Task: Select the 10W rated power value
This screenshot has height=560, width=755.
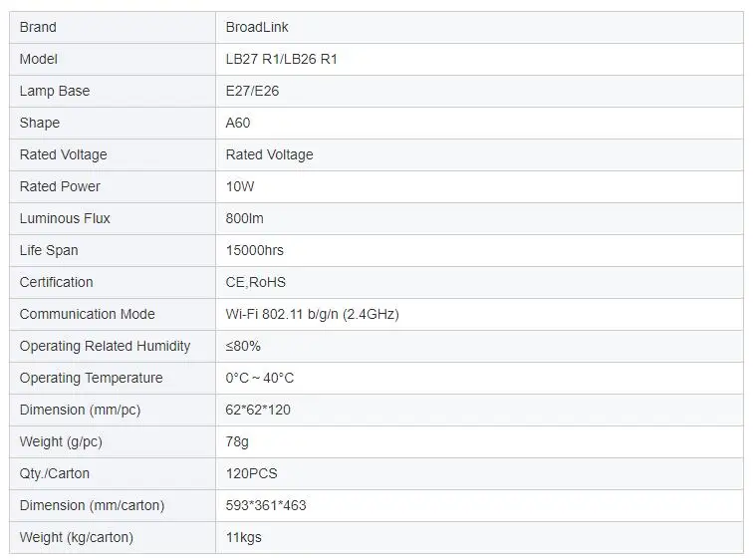Action: [x=240, y=186]
